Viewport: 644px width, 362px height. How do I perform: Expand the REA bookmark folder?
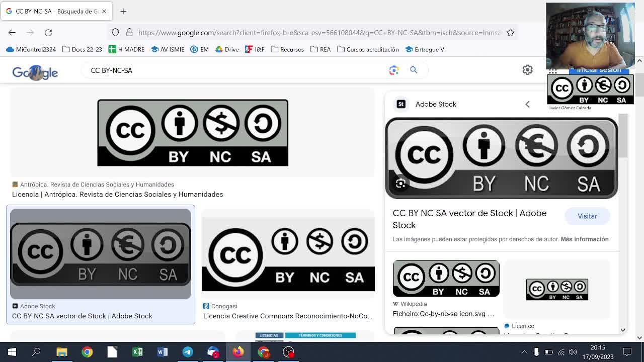[320, 49]
